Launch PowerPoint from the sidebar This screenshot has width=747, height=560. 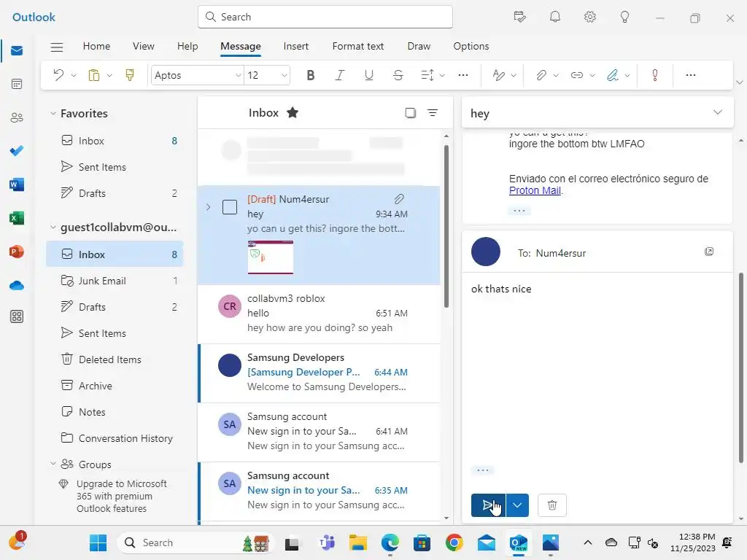pos(17,252)
